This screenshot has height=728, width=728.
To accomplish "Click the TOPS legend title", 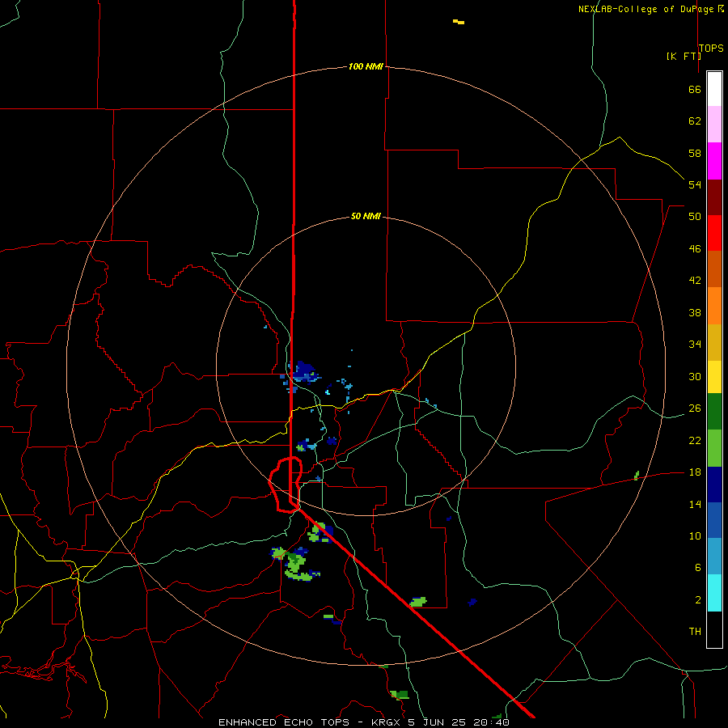I will point(711,49).
